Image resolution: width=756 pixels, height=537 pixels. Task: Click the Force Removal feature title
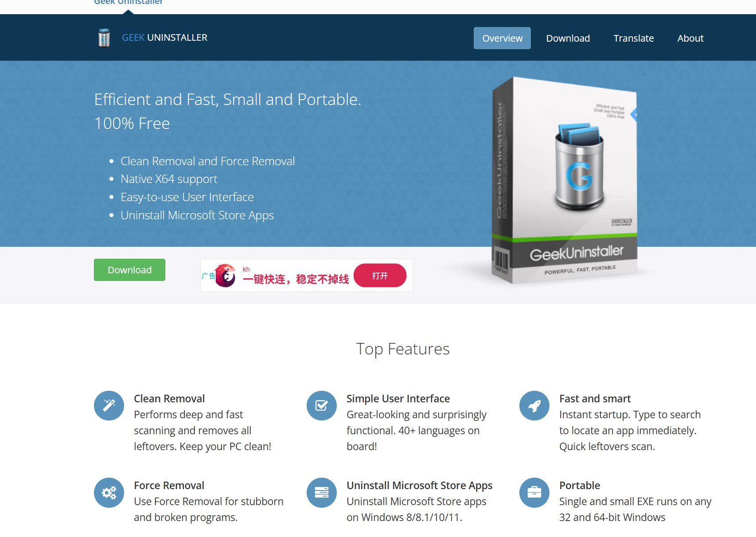169,486
